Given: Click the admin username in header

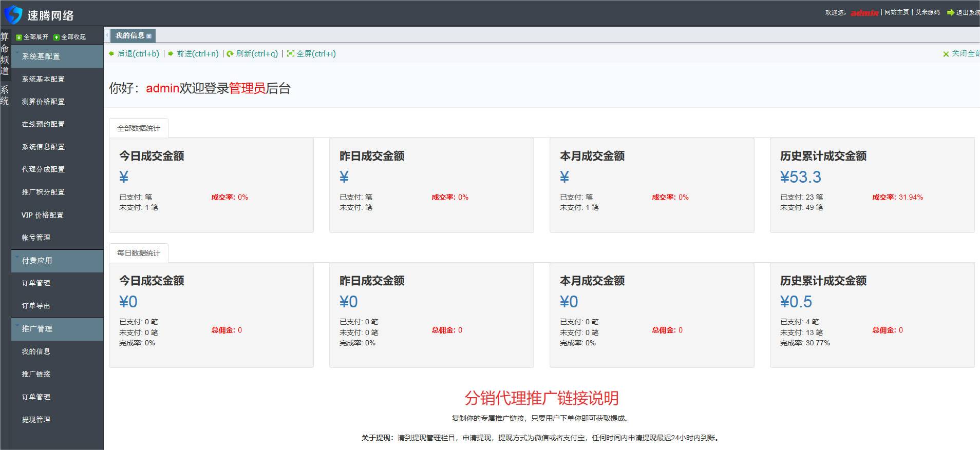Looking at the screenshot, I should click(x=864, y=12).
